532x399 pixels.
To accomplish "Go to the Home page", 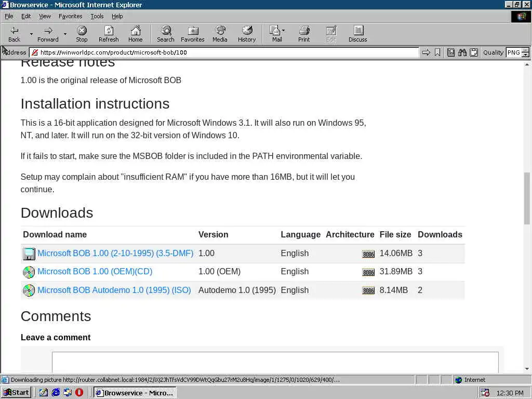I will tap(136, 34).
